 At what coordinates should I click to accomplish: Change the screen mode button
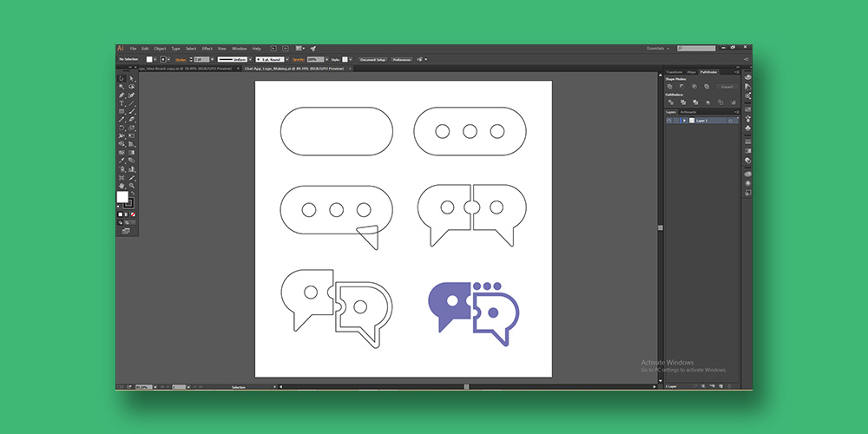pos(126,230)
